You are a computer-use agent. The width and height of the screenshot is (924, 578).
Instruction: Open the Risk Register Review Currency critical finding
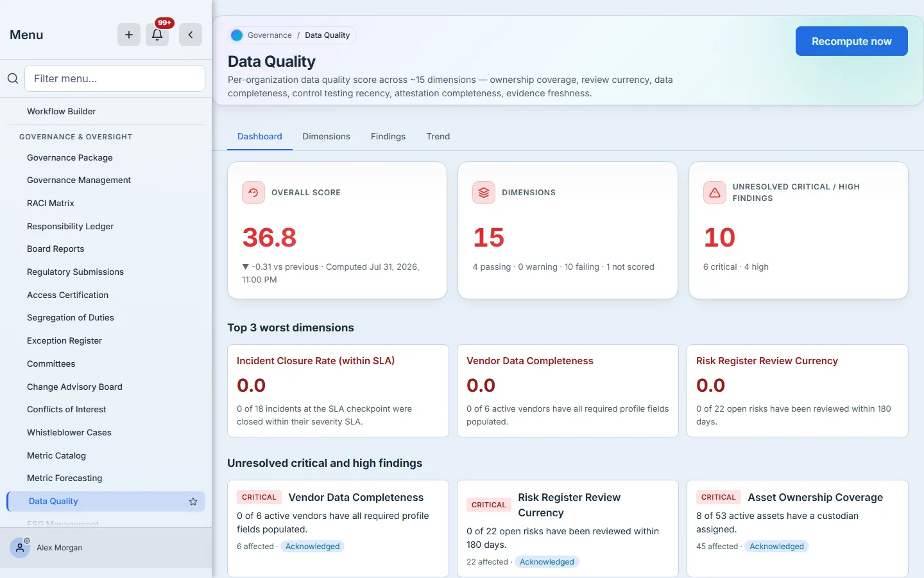pos(568,529)
